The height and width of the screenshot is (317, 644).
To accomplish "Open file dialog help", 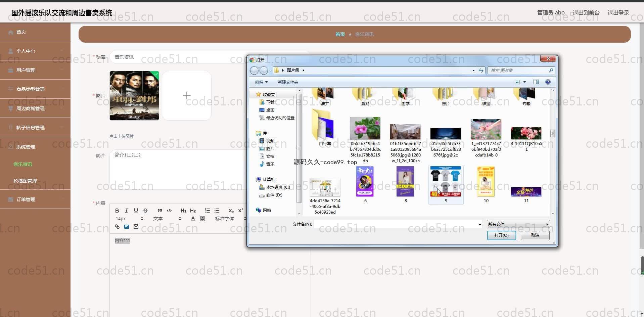I will coord(548,82).
